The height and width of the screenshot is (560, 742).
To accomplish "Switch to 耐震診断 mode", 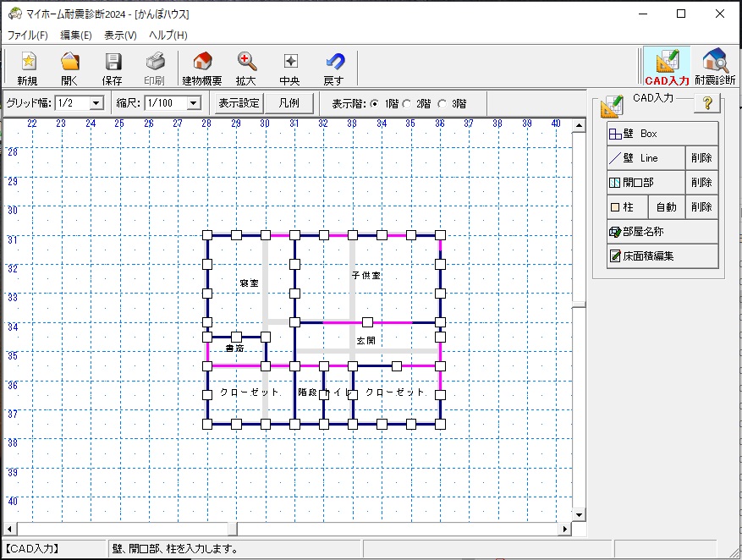I will [715, 67].
